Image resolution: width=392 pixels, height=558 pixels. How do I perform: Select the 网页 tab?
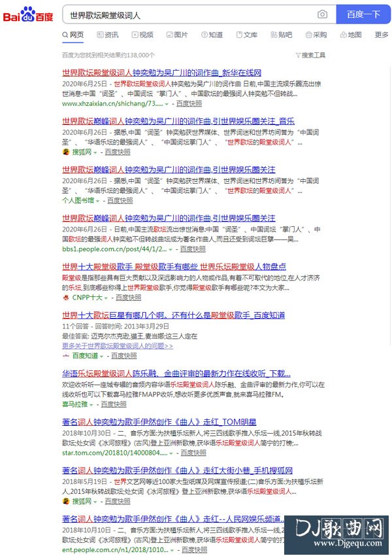click(73, 35)
